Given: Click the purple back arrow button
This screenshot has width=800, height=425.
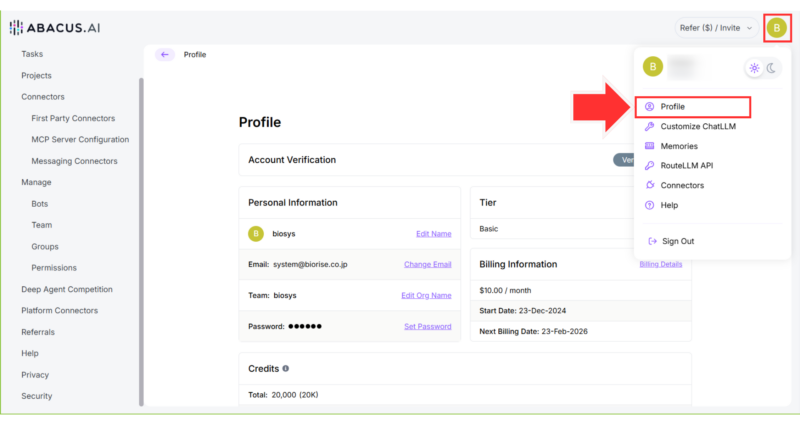Looking at the screenshot, I should point(165,55).
